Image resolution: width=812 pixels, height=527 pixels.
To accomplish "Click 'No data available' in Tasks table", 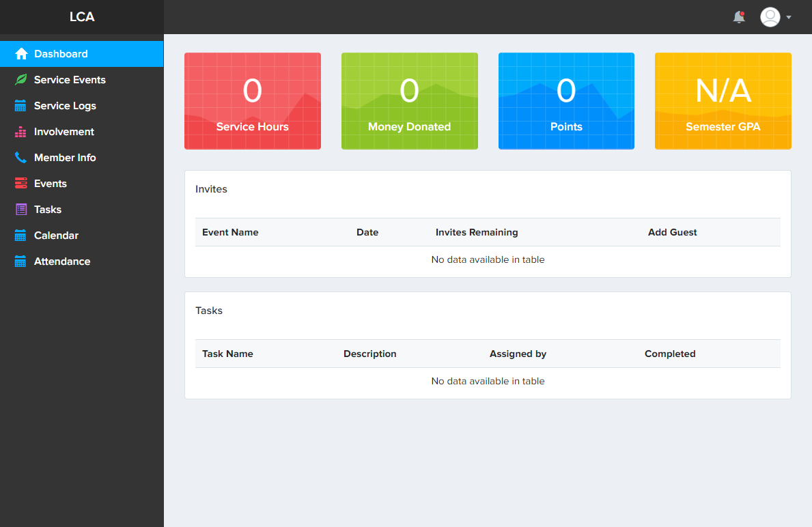I will click(x=488, y=381).
